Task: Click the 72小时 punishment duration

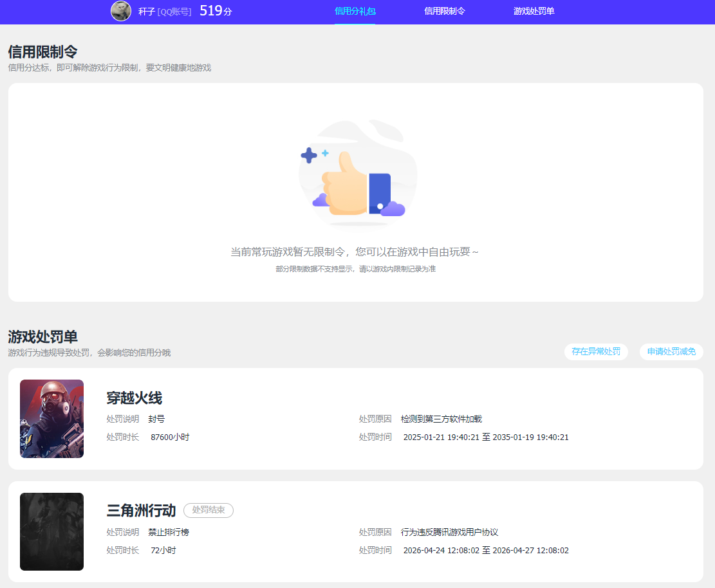Action: coord(163,550)
